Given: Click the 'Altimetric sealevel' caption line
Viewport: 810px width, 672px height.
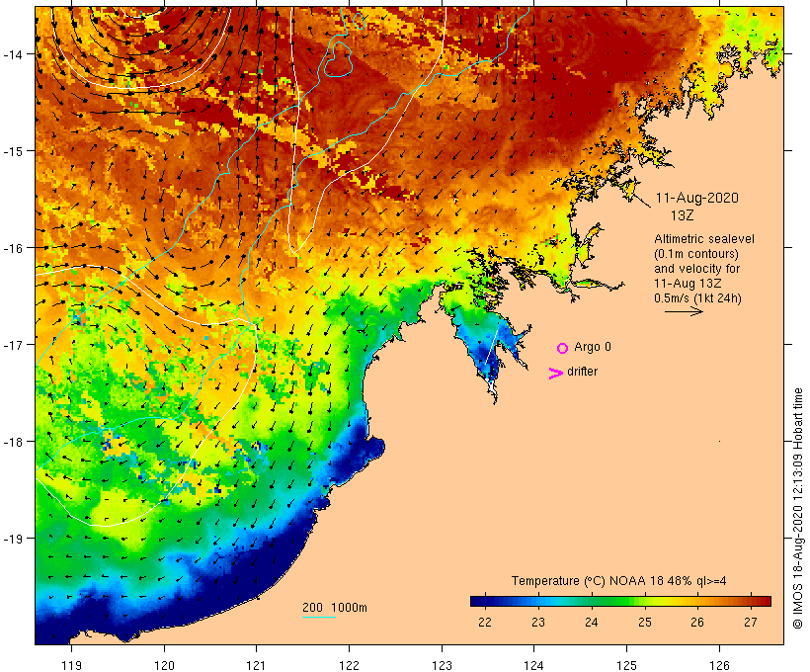Looking at the screenshot, I should pos(704,239).
